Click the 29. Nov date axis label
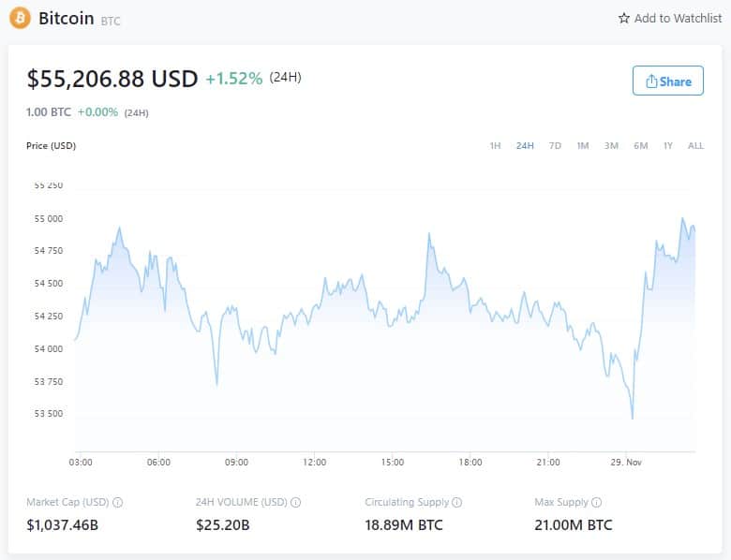 (x=626, y=463)
